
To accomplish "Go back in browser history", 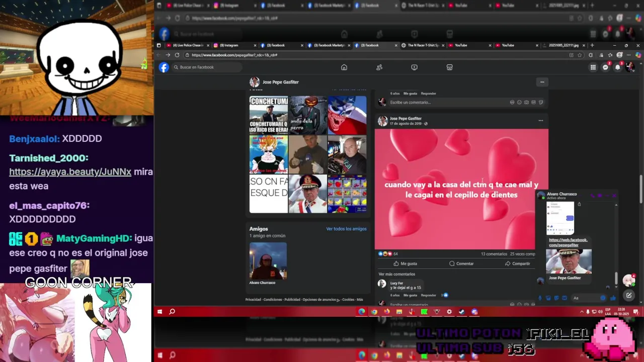I will pos(159,55).
